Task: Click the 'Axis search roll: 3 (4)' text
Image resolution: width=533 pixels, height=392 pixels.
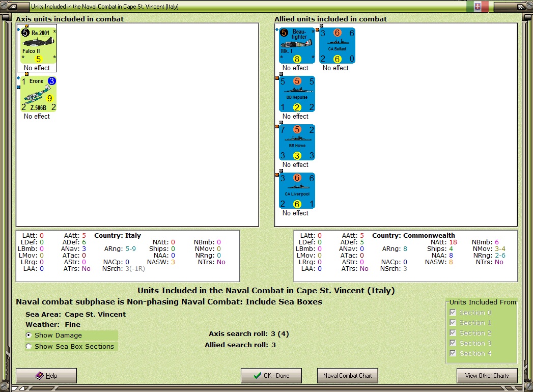Action: 249,333
